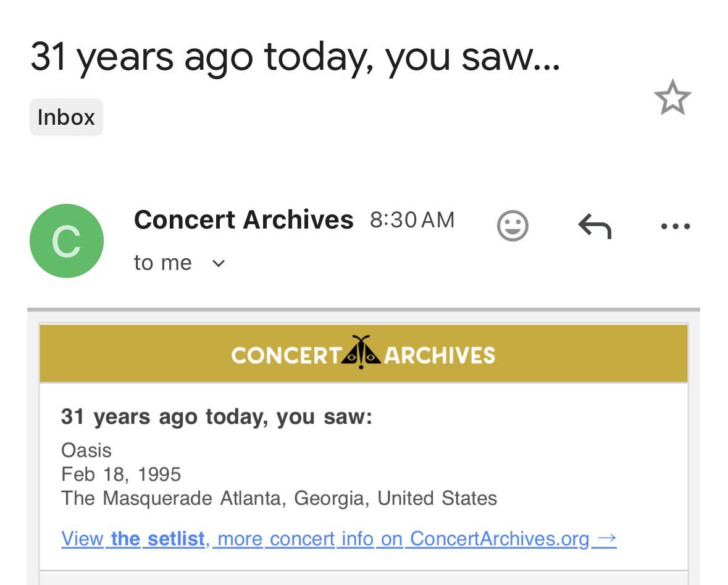Add an emoji reaction to the email
The width and height of the screenshot is (728, 585).
tap(513, 226)
